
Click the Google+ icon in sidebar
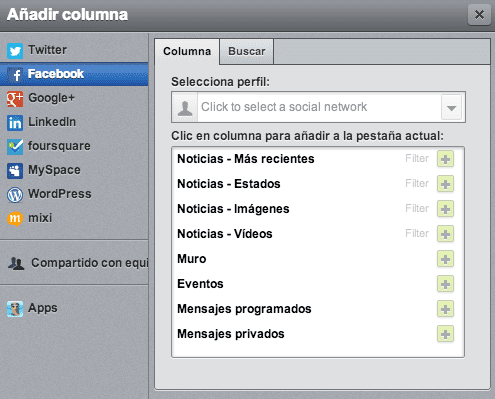point(15,99)
